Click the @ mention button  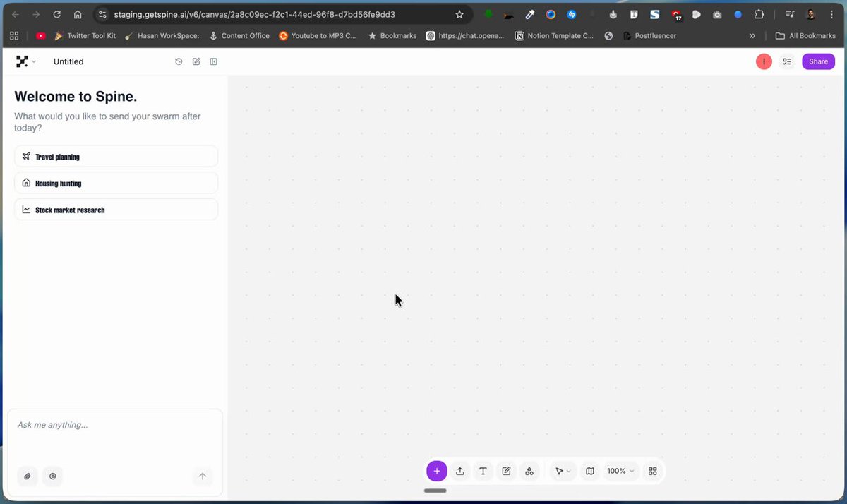tap(53, 476)
